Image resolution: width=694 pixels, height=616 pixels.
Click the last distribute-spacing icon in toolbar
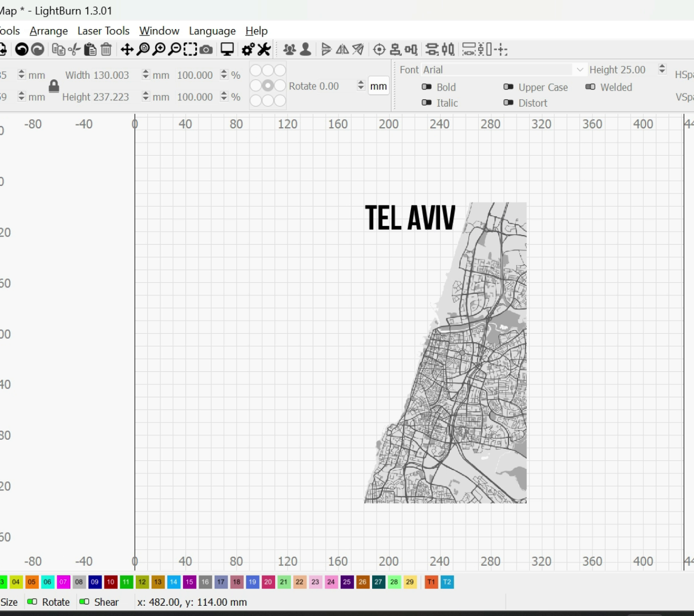(501, 50)
